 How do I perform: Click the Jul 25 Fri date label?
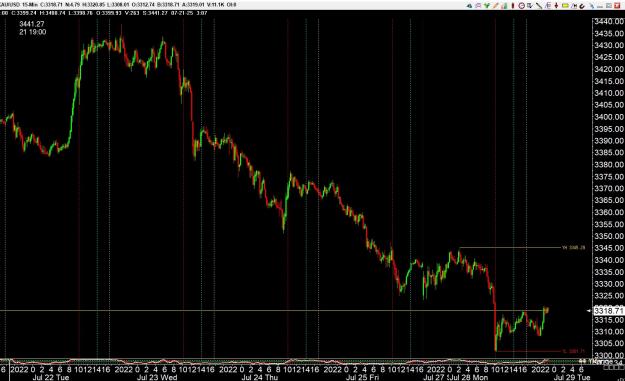[x=362, y=377]
